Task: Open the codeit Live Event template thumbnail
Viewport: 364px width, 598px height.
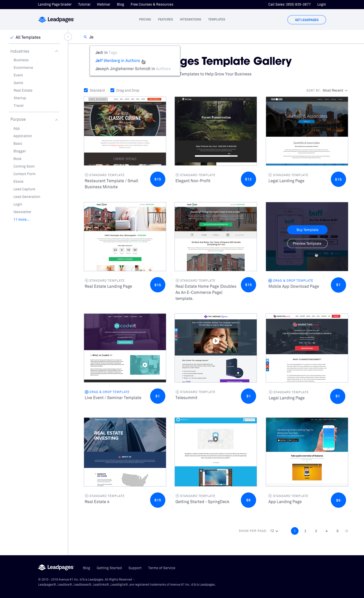Action: click(x=125, y=348)
